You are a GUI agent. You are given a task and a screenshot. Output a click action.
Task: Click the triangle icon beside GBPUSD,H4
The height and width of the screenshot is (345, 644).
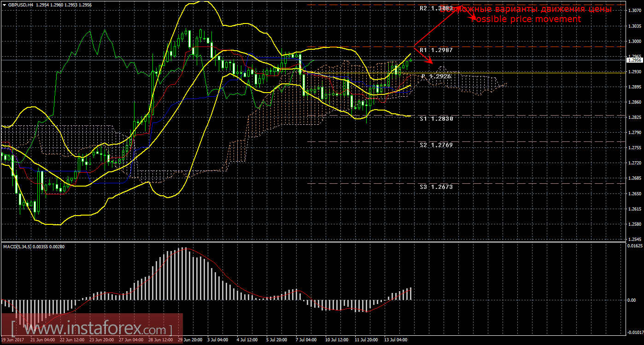pyautogui.click(x=4, y=5)
